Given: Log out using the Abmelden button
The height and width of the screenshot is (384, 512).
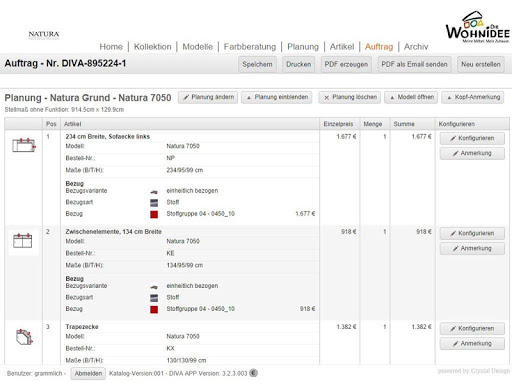Looking at the screenshot, I should (x=88, y=374).
